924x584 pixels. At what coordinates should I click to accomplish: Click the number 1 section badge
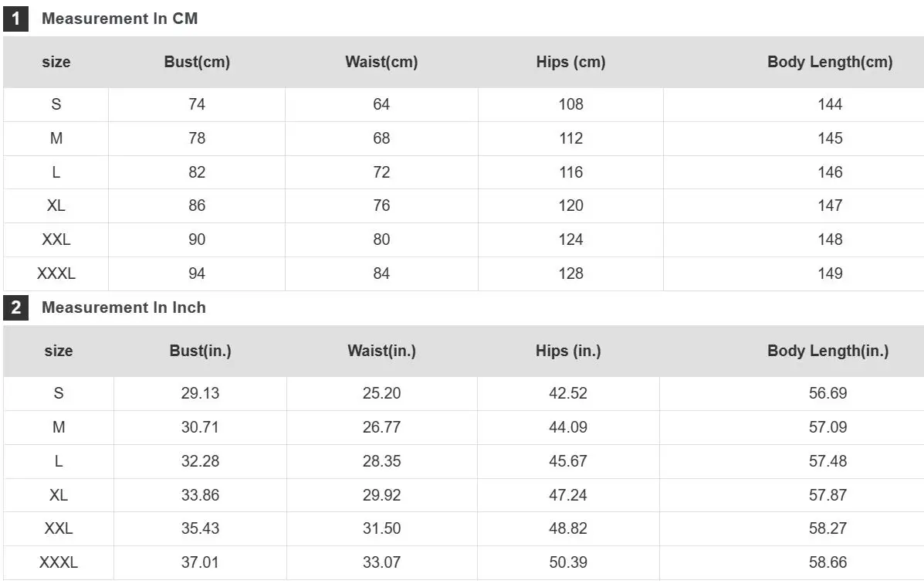(x=15, y=19)
